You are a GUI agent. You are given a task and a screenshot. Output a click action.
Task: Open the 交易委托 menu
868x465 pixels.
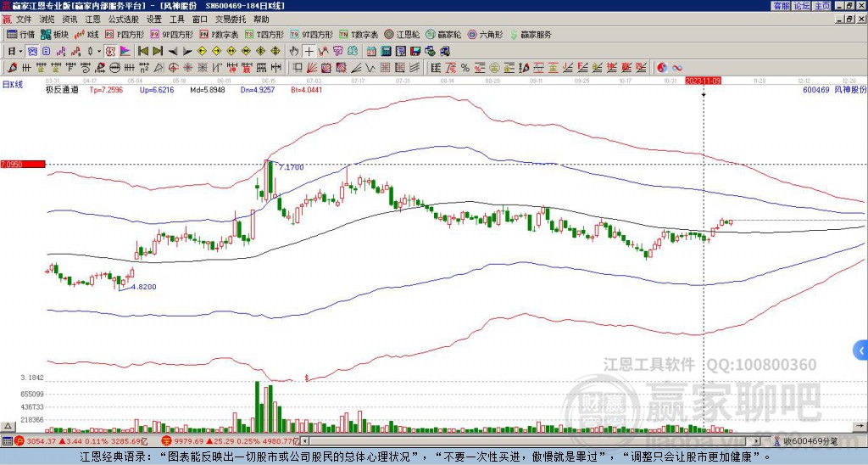click(x=231, y=20)
